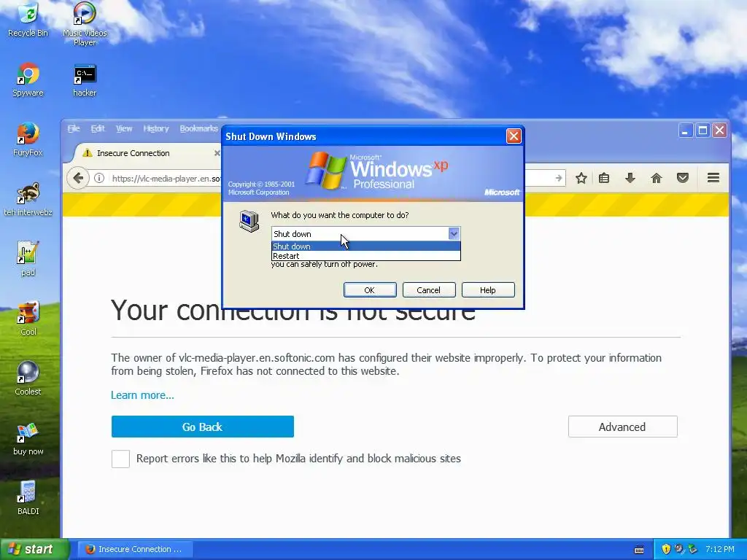Viewport: 747px width, 560px height.
Task: Open the Edit menu in Firefox
Action: 98,128
